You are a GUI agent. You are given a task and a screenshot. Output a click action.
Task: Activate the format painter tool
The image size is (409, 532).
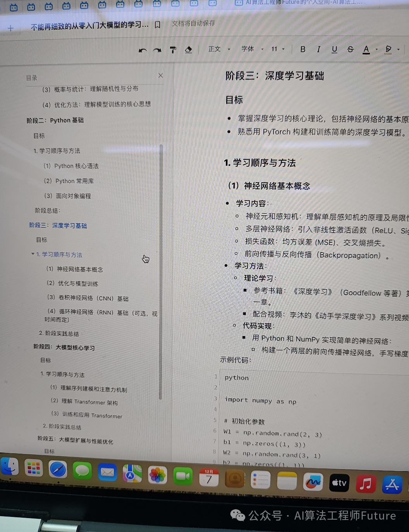(x=173, y=50)
